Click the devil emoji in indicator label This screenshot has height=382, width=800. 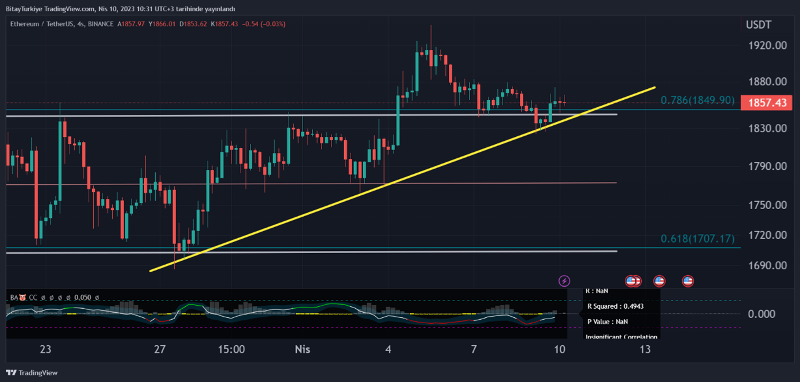coord(22,297)
